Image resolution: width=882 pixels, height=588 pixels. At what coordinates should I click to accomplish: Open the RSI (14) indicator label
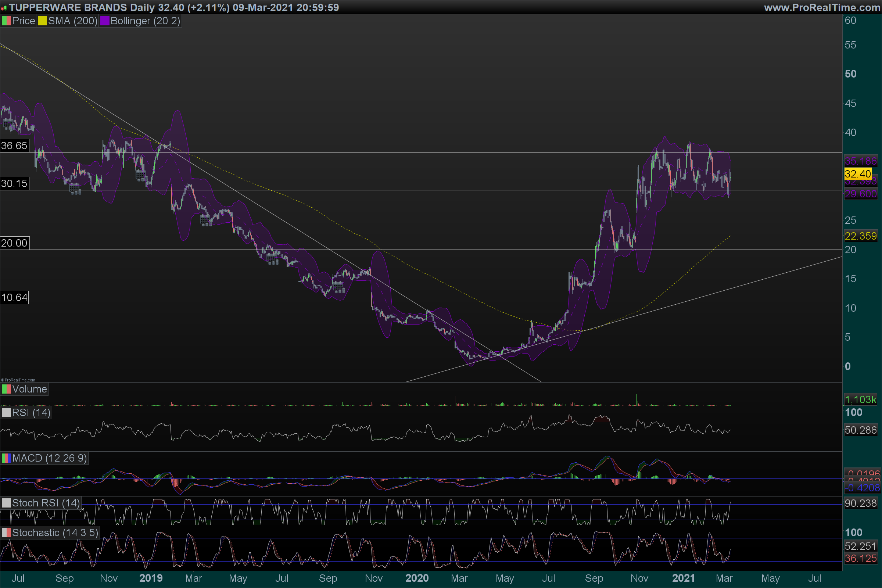point(31,413)
